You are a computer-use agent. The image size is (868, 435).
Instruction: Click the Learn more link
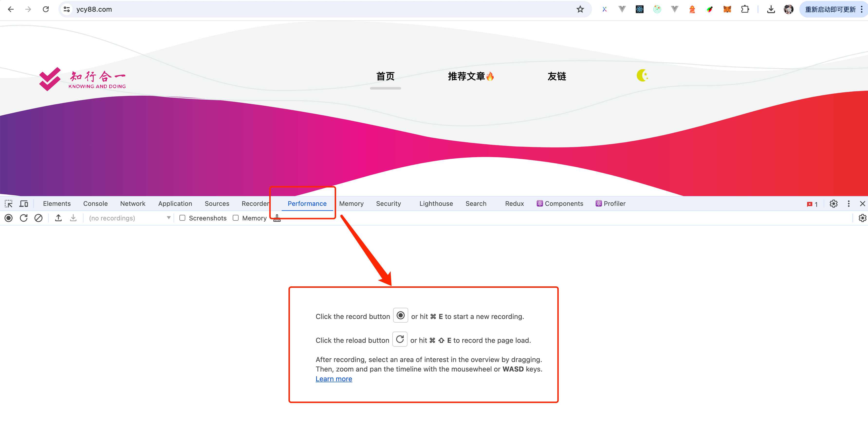tap(333, 379)
